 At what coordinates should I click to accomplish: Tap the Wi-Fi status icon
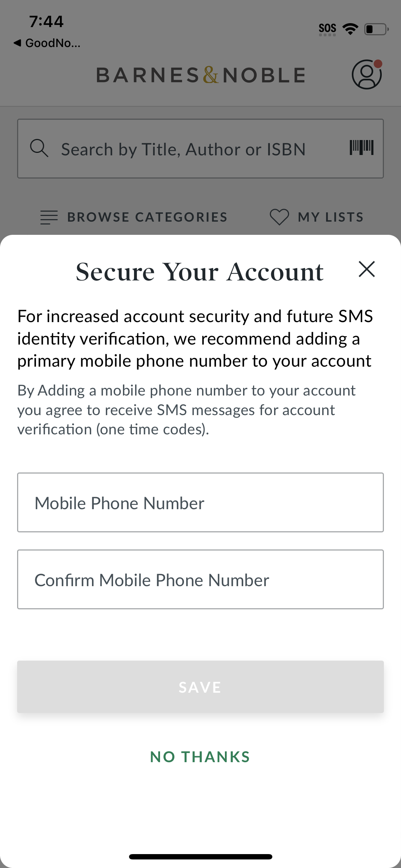click(350, 29)
